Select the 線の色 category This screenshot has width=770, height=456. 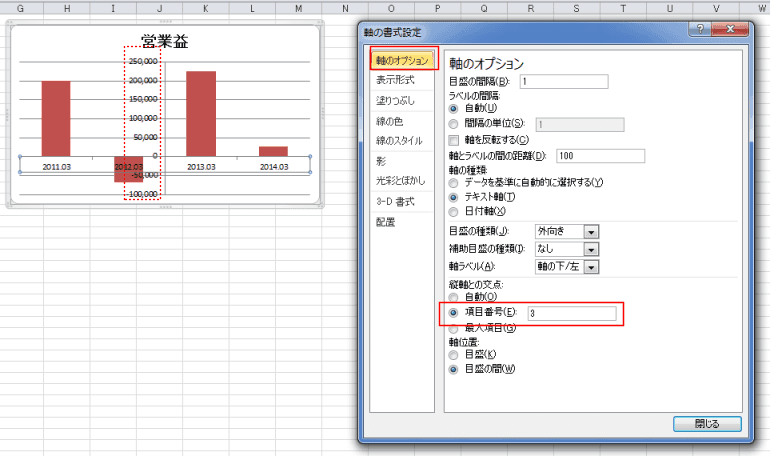coord(389,121)
